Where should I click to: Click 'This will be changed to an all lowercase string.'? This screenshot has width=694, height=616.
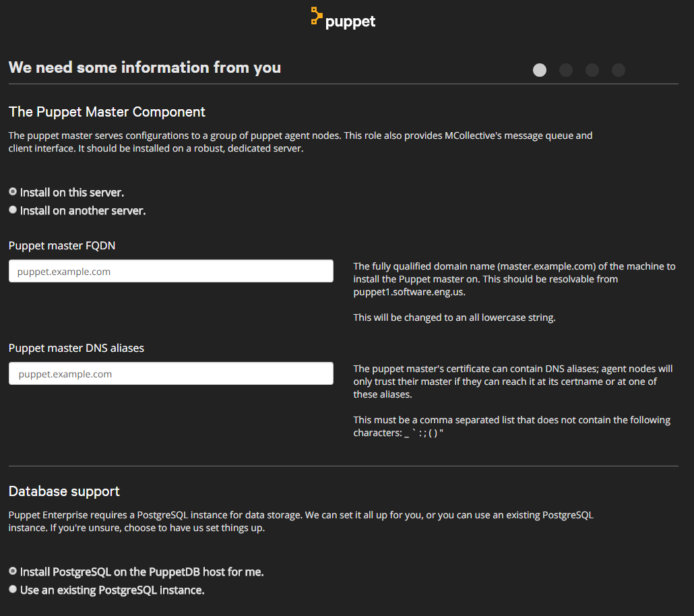454,317
